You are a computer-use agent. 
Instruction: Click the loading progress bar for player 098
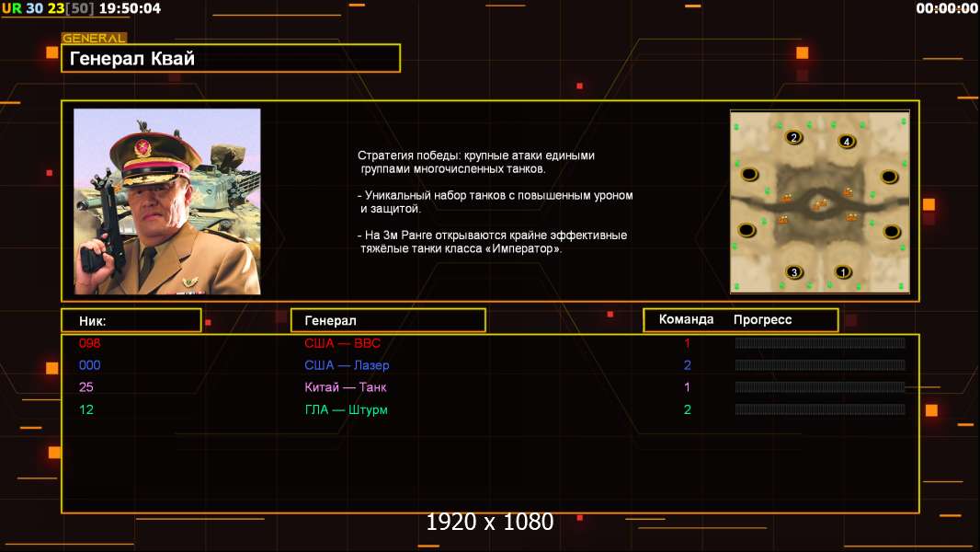tap(819, 343)
